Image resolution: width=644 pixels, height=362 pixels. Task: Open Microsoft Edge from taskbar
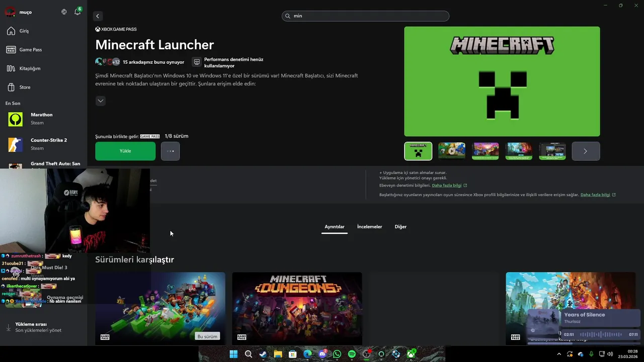(x=307, y=354)
